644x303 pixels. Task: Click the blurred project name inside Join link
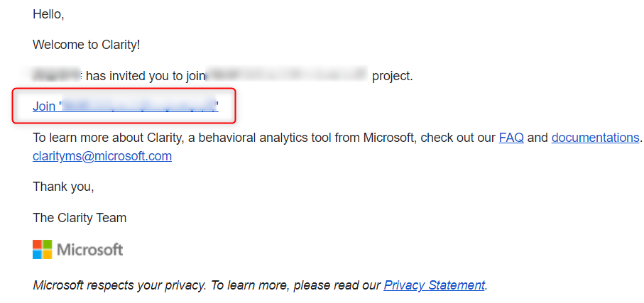pyautogui.click(x=139, y=106)
